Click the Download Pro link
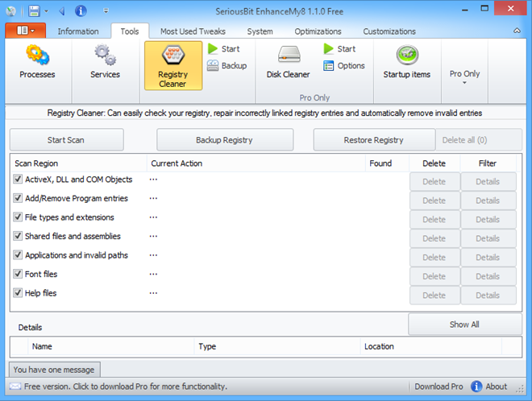 [x=438, y=387]
